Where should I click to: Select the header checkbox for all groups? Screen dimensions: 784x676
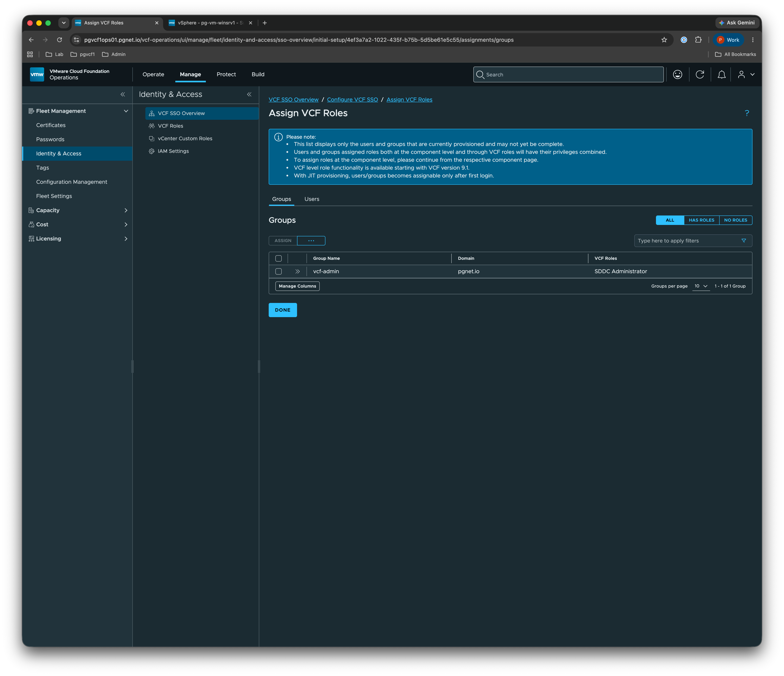coord(279,258)
